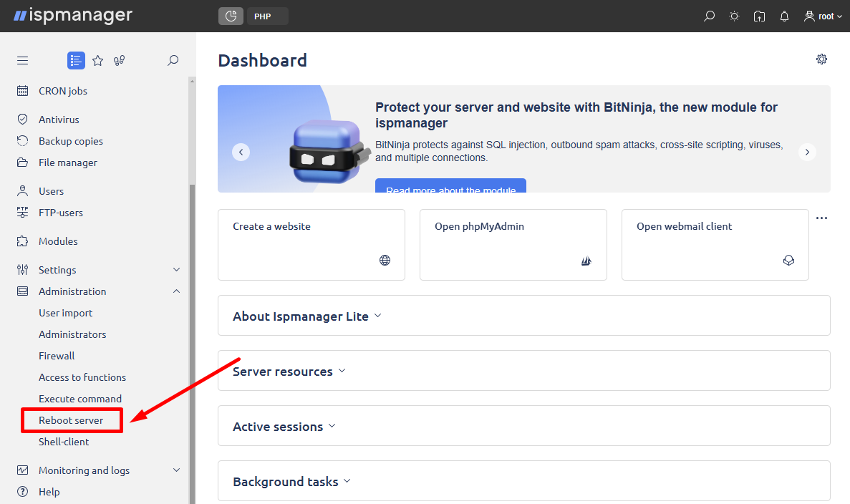
Task: Open Administrators page
Action: (x=72, y=334)
